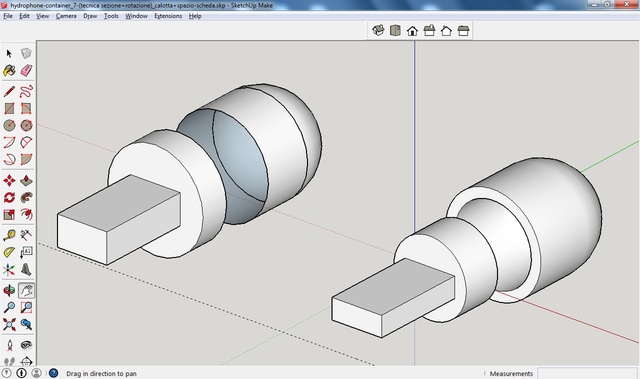This screenshot has width=640, height=379.
Task: Pick the Scale tool
Action: pyautogui.click(x=9, y=214)
